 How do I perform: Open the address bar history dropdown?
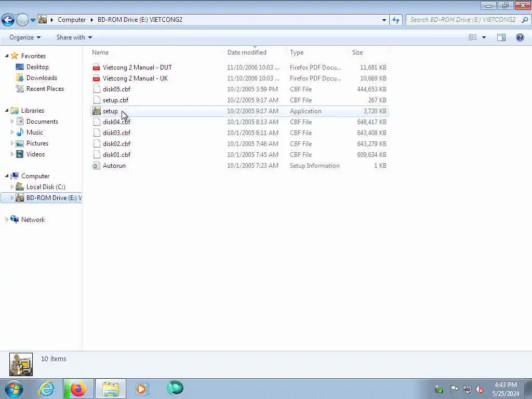[x=384, y=20]
